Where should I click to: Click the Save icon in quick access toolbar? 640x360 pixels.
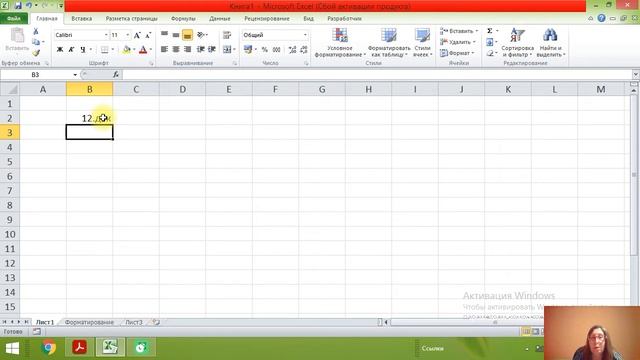coord(18,6)
